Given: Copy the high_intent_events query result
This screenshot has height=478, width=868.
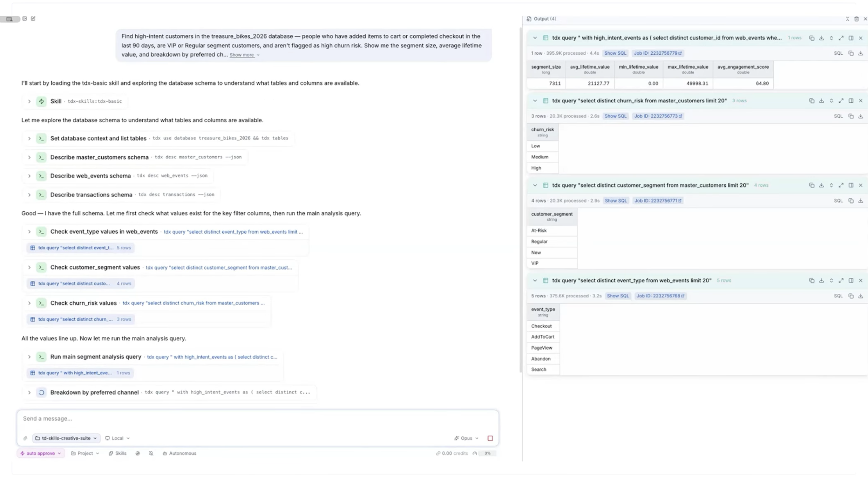Looking at the screenshot, I should 812,38.
